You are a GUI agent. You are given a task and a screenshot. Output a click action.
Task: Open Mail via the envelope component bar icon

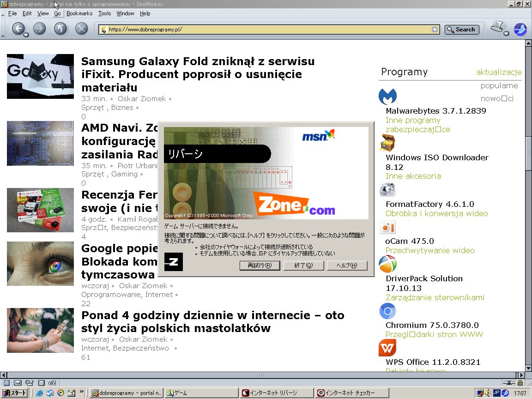pos(18,382)
